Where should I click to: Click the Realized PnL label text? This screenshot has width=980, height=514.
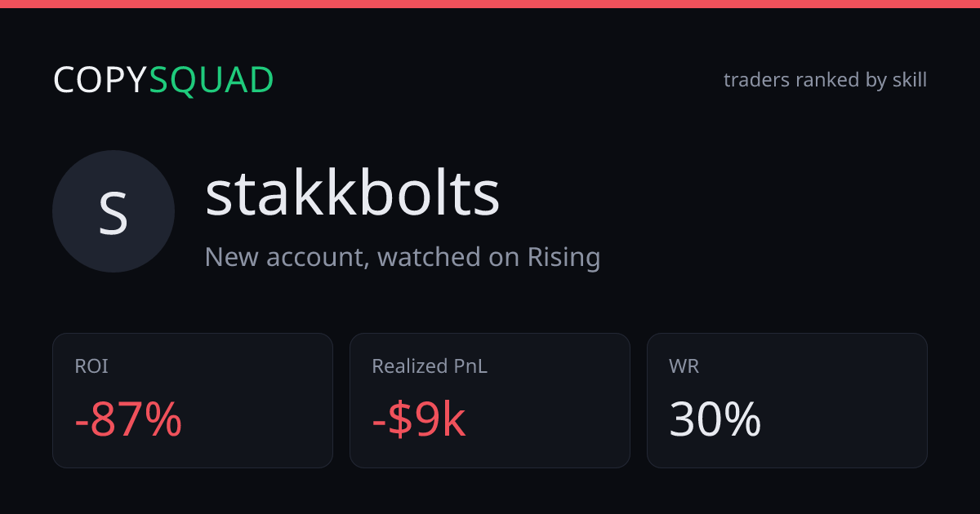pos(430,366)
